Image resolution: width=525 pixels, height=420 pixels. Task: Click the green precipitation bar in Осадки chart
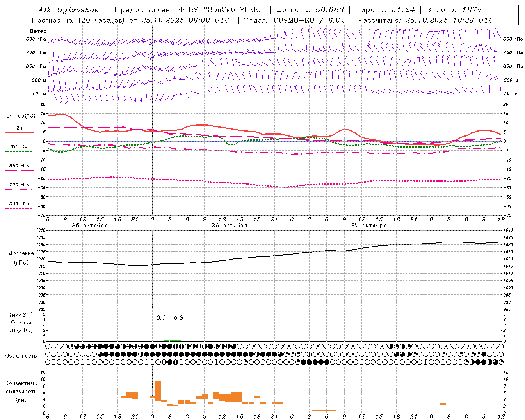(x=173, y=340)
